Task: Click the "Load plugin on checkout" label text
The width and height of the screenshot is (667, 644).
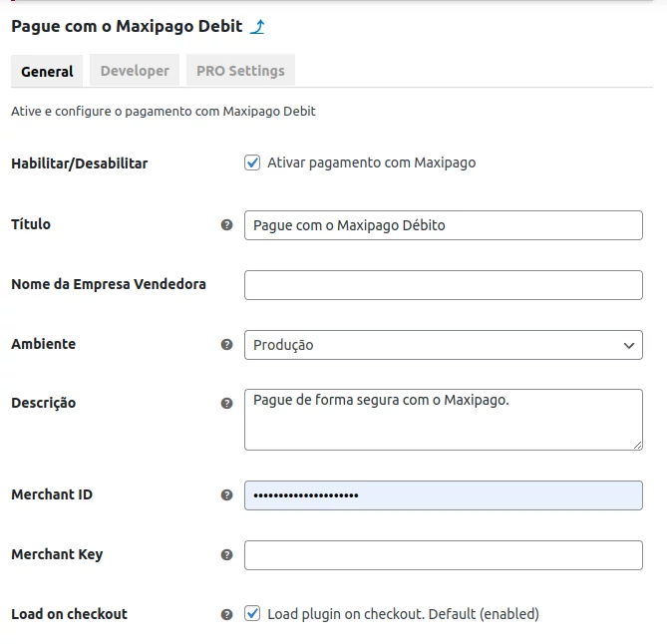Action: [x=403, y=614]
